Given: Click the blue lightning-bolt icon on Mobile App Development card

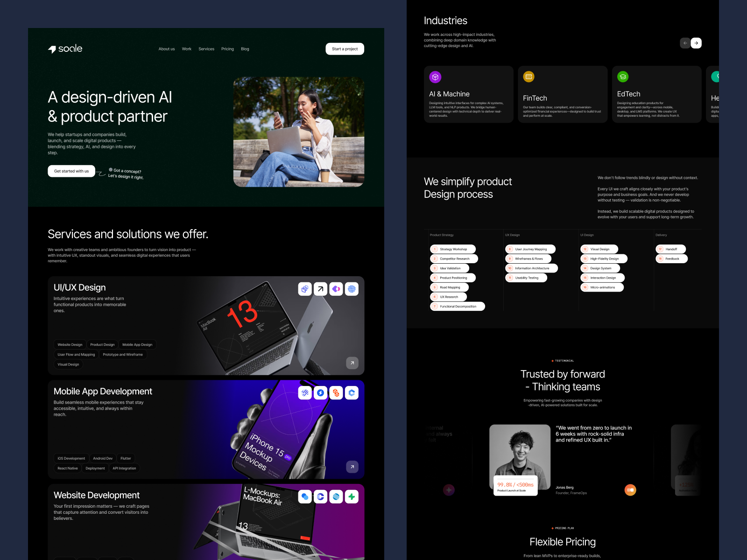Looking at the screenshot, I should click(x=320, y=393).
